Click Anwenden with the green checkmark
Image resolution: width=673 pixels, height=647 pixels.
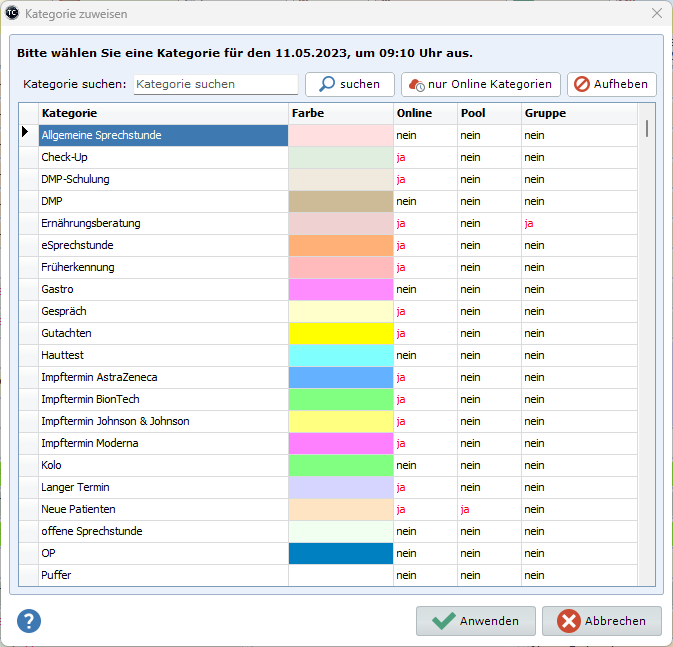pyautogui.click(x=476, y=621)
